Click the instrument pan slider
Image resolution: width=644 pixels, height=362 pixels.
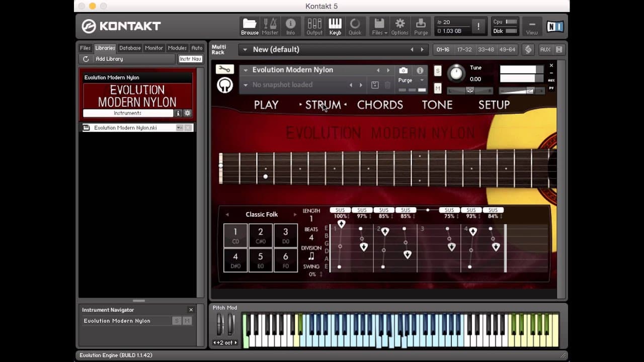[470, 90]
